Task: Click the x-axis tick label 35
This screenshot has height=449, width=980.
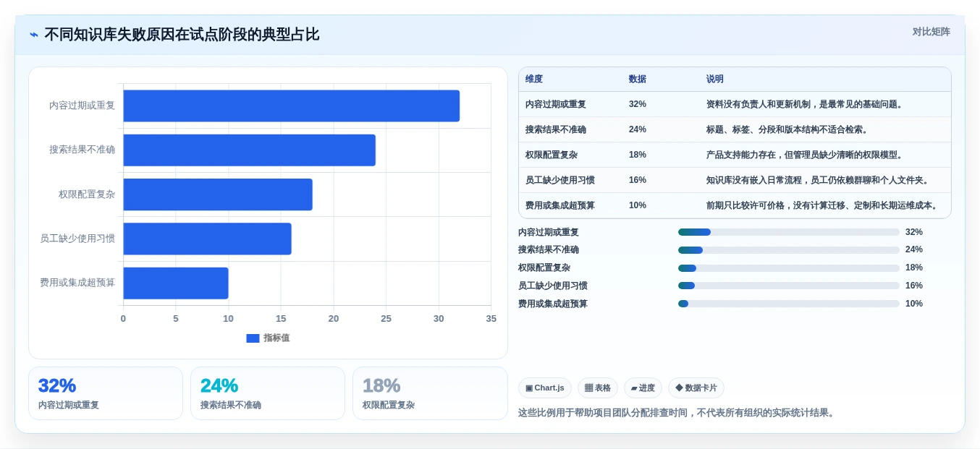Action: [x=491, y=319]
